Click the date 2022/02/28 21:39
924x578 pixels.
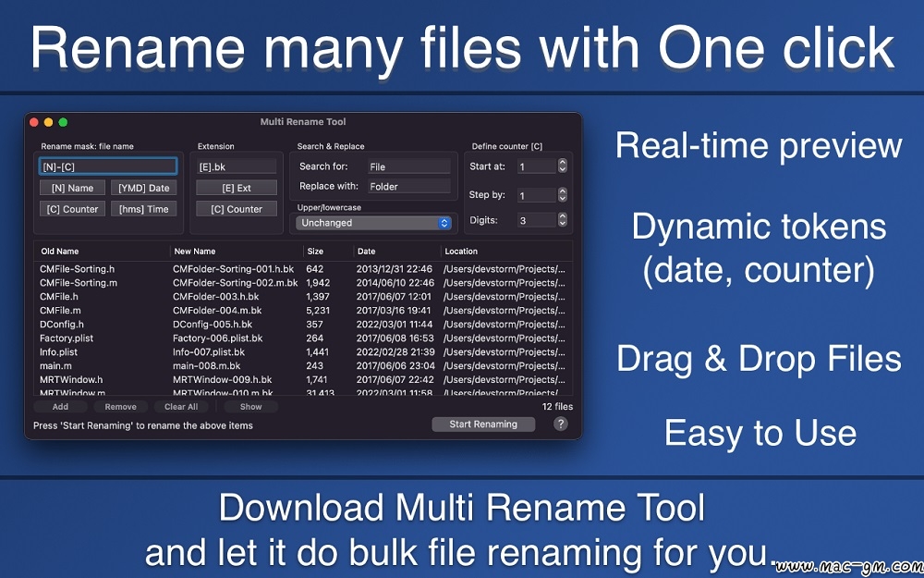click(395, 352)
